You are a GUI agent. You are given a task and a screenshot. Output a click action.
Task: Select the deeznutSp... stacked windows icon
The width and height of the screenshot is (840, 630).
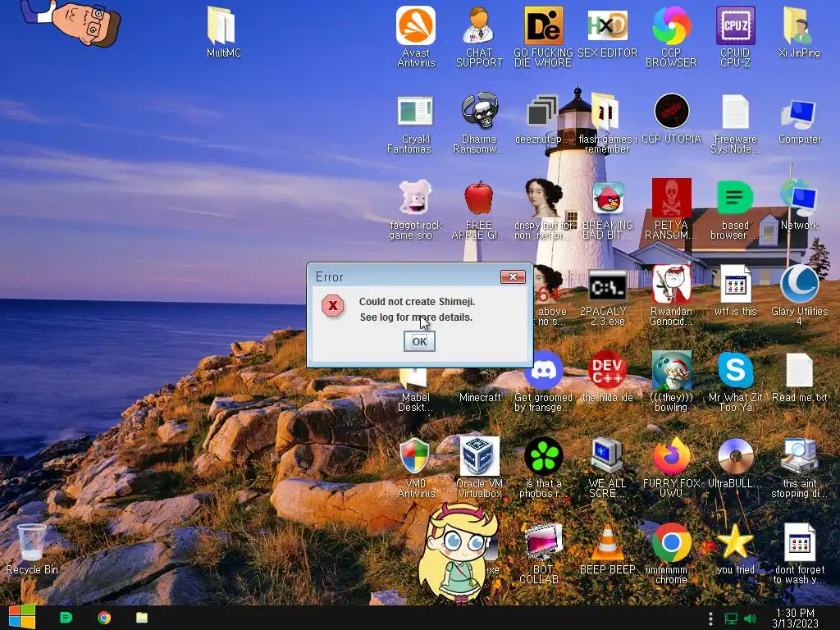tap(542, 112)
